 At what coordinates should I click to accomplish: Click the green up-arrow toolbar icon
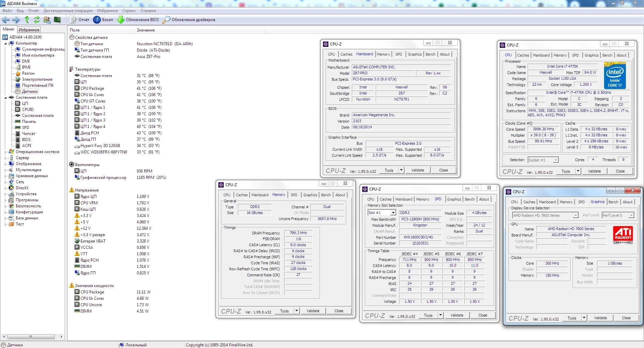pos(27,20)
